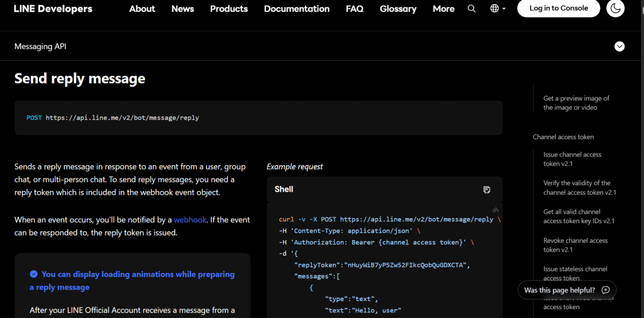The image size is (644, 318).
Task: Jump to Revoke channel access token v2.1
Action: [x=575, y=245]
